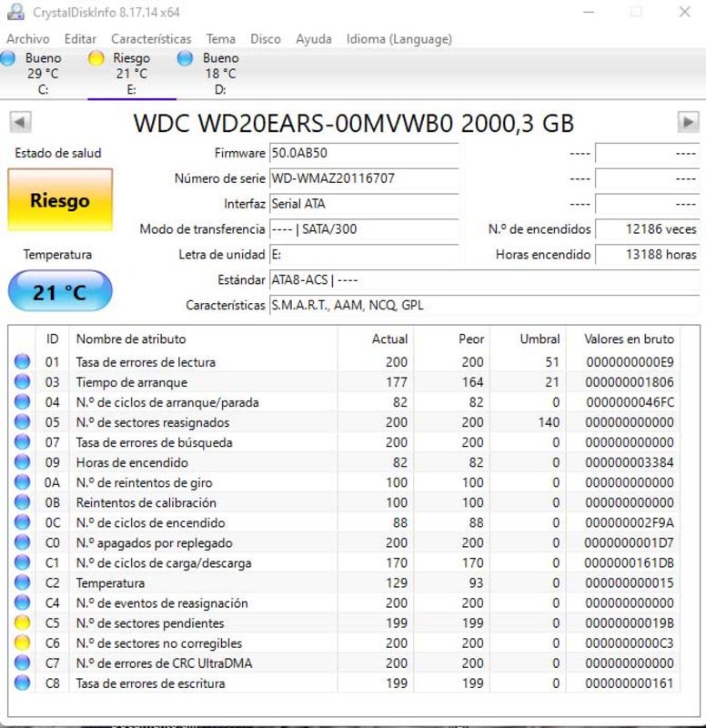Click the drive title WDC WD20EARS-00MVWB0 2000,3 GB
The height and width of the screenshot is (728, 706).
pyautogui.click(x=354, y=124)
